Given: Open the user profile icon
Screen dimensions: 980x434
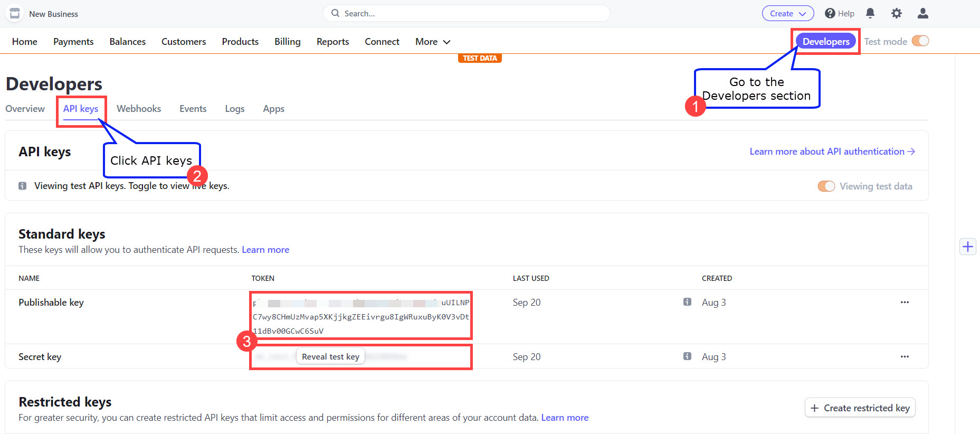Looking at the screenshot, I should pyautogui.click(x=922, y=13).
